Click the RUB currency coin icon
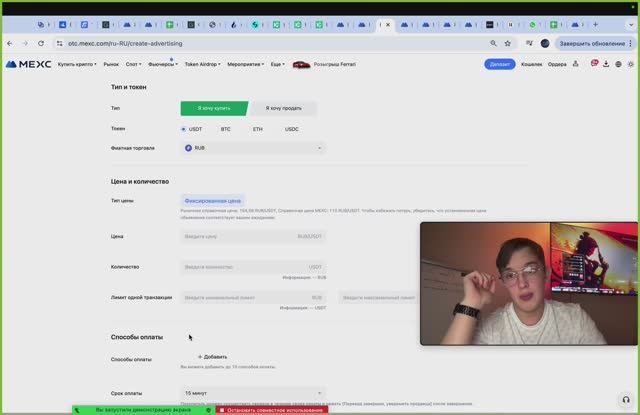The image size is (640, 415). (188, 148)
